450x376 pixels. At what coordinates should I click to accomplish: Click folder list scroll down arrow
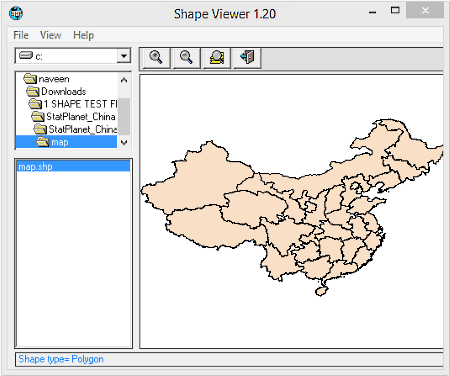point(124,143)
